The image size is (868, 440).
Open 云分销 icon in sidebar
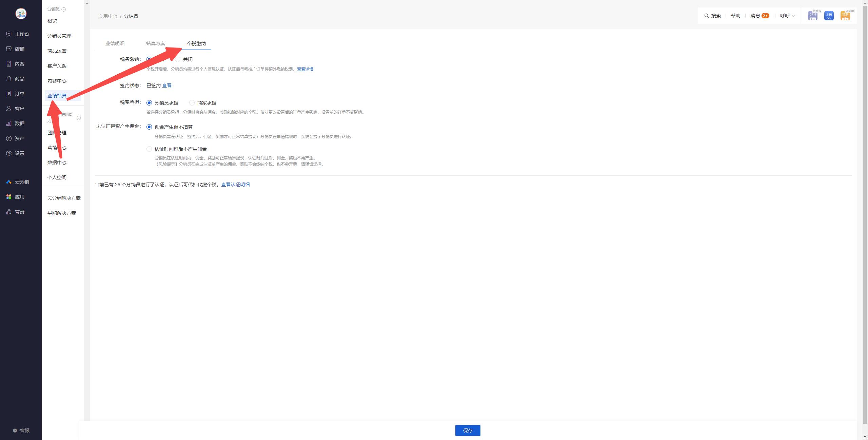pyautogui.click(x=9, y=182)
